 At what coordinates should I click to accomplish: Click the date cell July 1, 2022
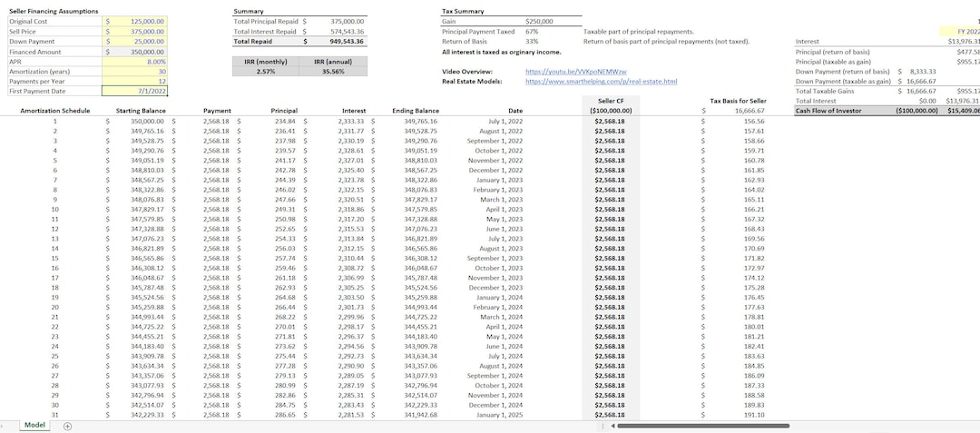pyautogui.click(x=505, y=122)
